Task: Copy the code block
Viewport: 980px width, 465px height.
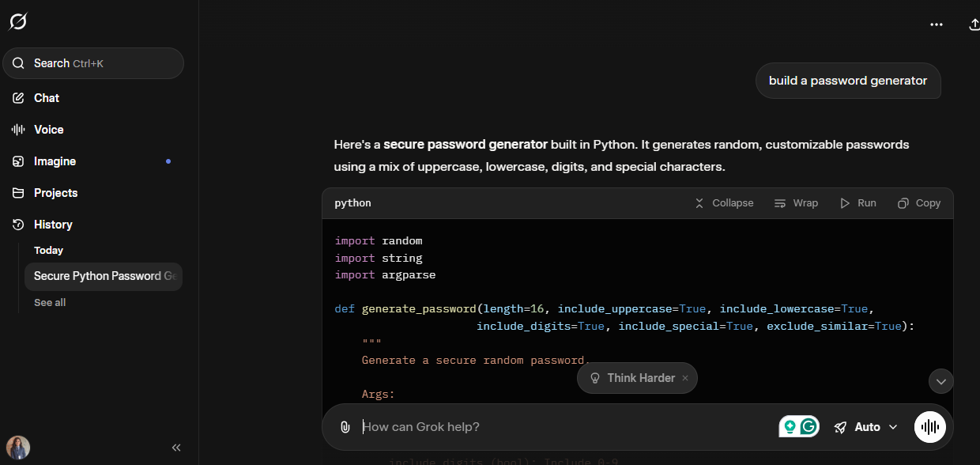Action: coord(919,203)
